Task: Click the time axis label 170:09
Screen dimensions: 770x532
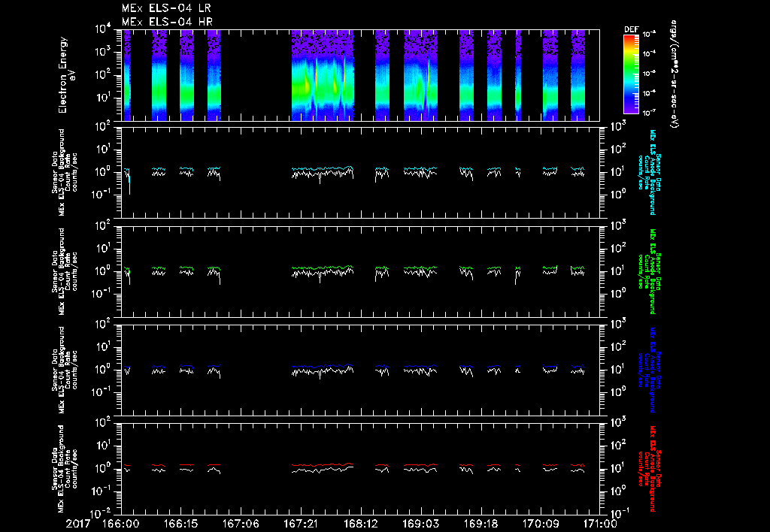Action: [541, 524]
